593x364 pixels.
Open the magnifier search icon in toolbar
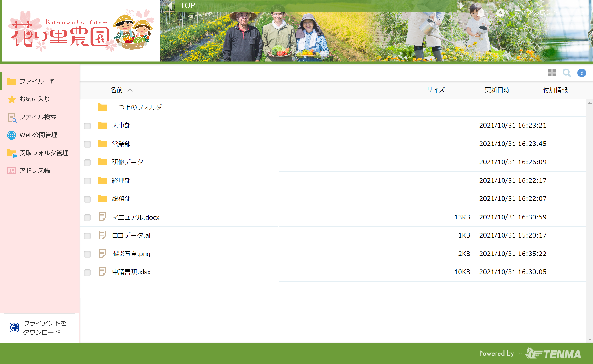coord(567,73)
